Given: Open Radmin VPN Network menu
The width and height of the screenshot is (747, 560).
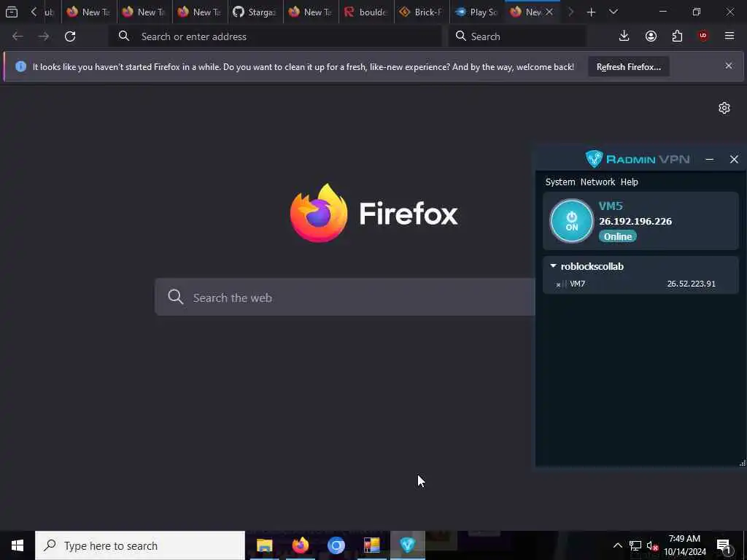Looking at the screenshot, I should [597, 182].
